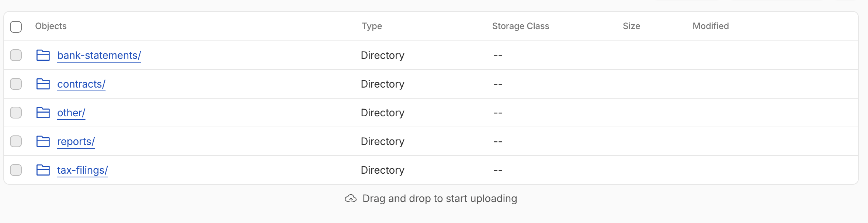
Task: Open the bank-statements directory
Action: pos(98,55)
